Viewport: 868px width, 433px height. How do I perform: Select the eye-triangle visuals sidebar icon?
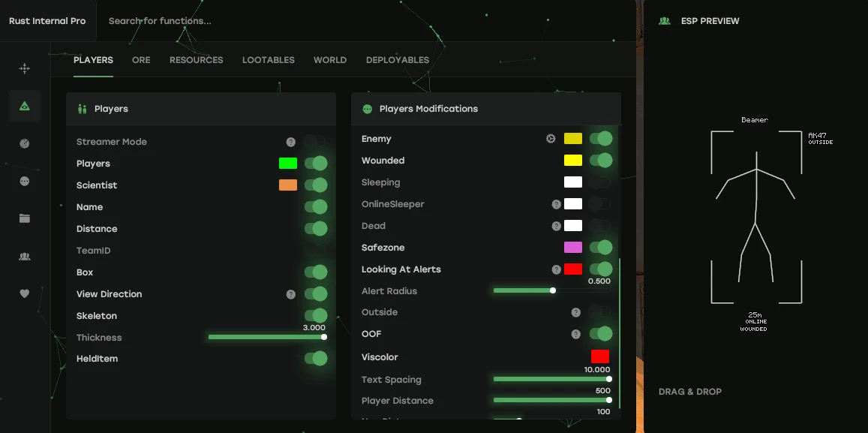24,106
